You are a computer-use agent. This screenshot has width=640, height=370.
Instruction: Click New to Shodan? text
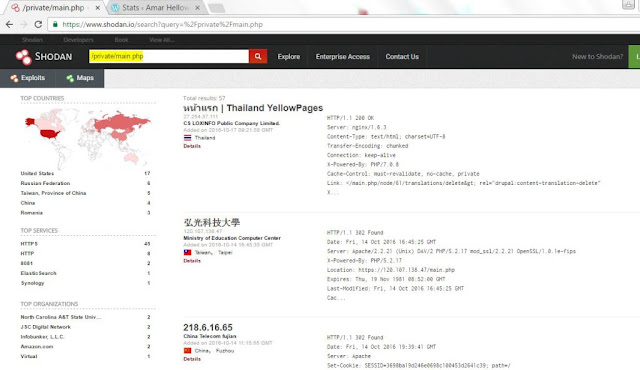coord(598,57)
